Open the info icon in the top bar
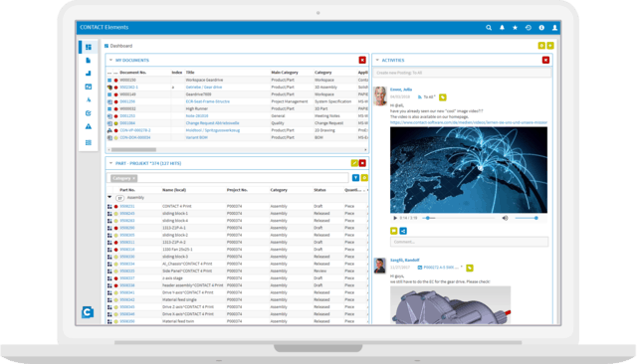637x364 pixels. coord(541,28)
